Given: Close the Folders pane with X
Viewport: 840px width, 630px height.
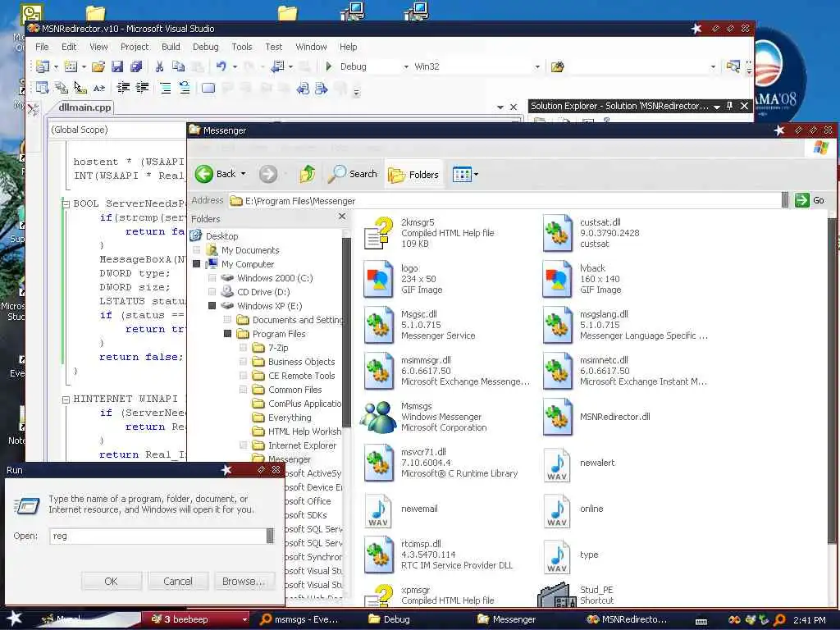Looking at the screenshot, I should (342, 217).
